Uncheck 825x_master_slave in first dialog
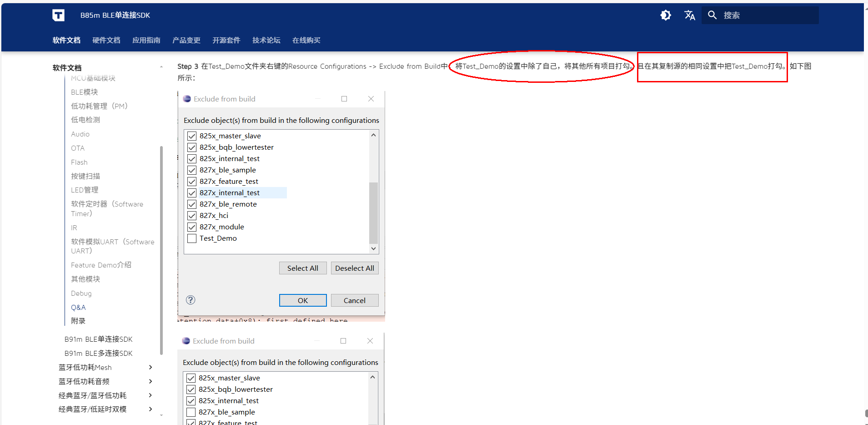Screen dimensions: 868x425 (192, 136)
